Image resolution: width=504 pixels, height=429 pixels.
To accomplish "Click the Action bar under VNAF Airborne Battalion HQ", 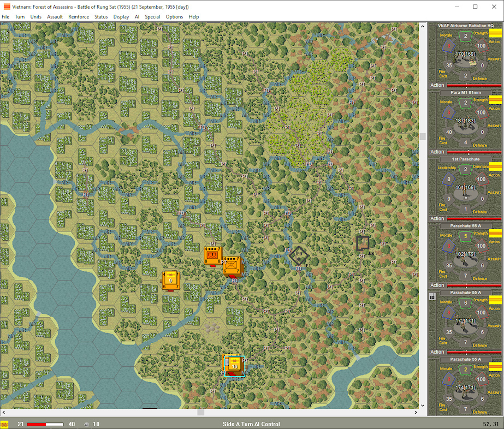I will coord(474,85).
